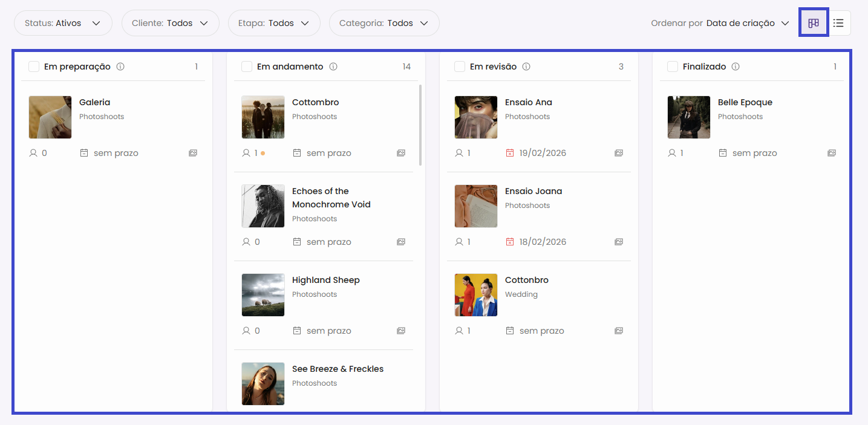Click info icon beside Em revisão

coord(526,67)
